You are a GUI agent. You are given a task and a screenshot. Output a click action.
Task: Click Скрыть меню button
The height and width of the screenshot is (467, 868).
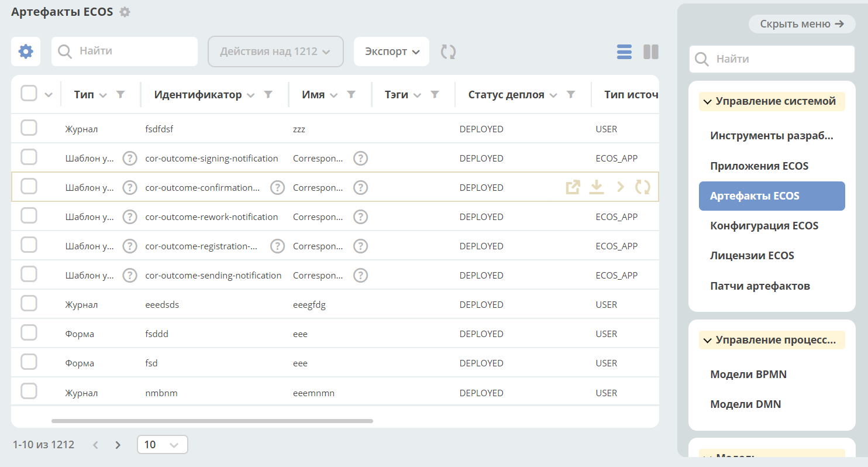coord(802,24)
